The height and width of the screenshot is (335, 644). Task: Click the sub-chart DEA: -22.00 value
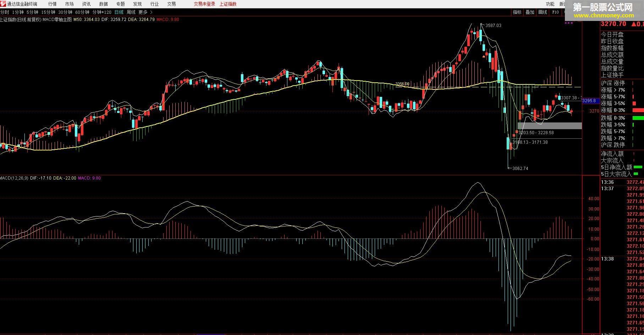click(65, 178)
